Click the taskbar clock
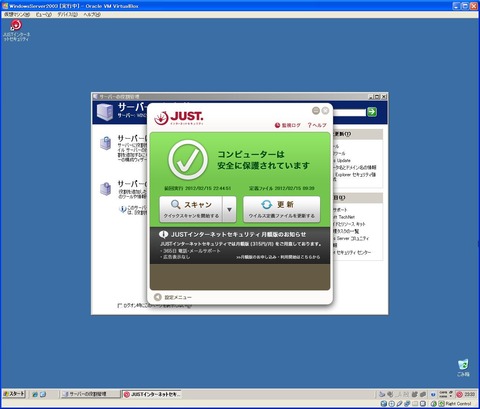This screenshot has height=409, width=480. click(x=469, y=394)
